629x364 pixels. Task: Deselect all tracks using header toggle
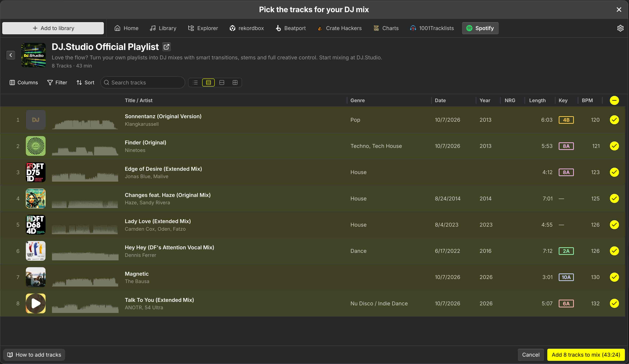(x=614, y=100)
